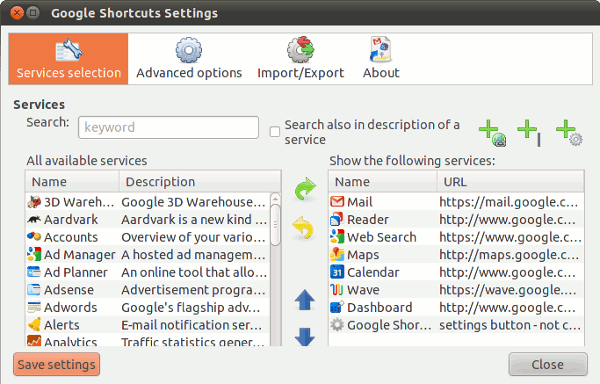Click yellow arrow to remove service

click(x=304, y=228)
